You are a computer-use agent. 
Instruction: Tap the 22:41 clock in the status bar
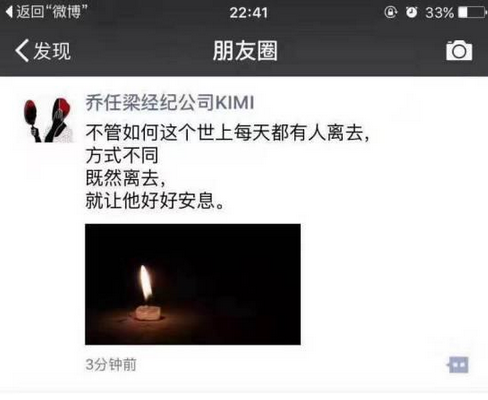click(249, 13)
